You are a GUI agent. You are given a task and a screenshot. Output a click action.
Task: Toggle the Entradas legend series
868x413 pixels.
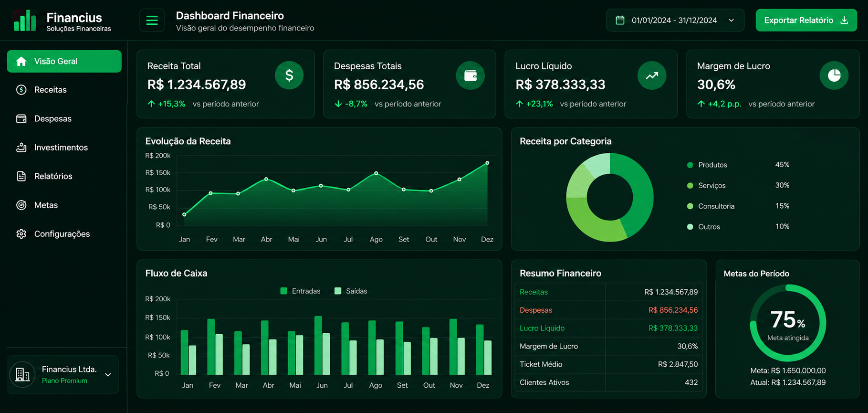[x=300, y=291]
